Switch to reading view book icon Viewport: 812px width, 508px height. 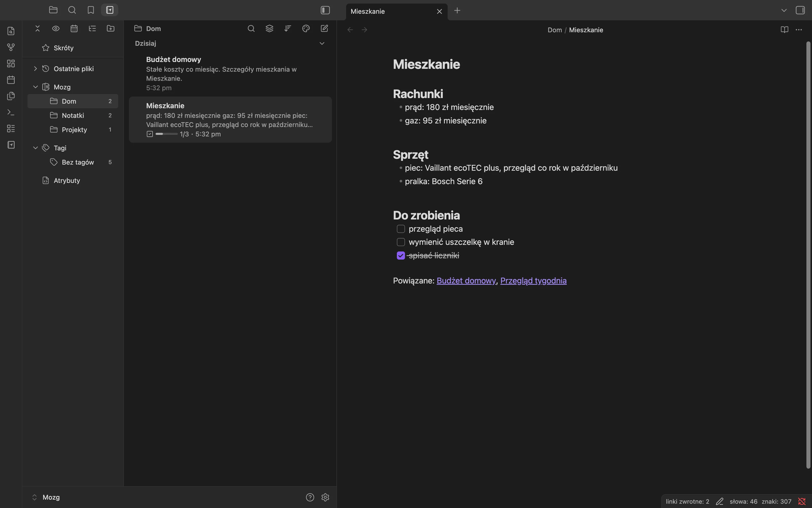[x=784, y=30]
